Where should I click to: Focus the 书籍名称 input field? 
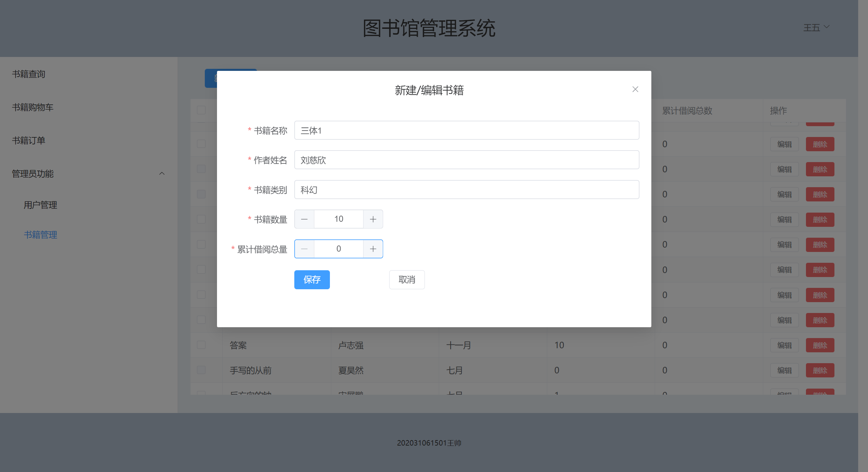466,130
